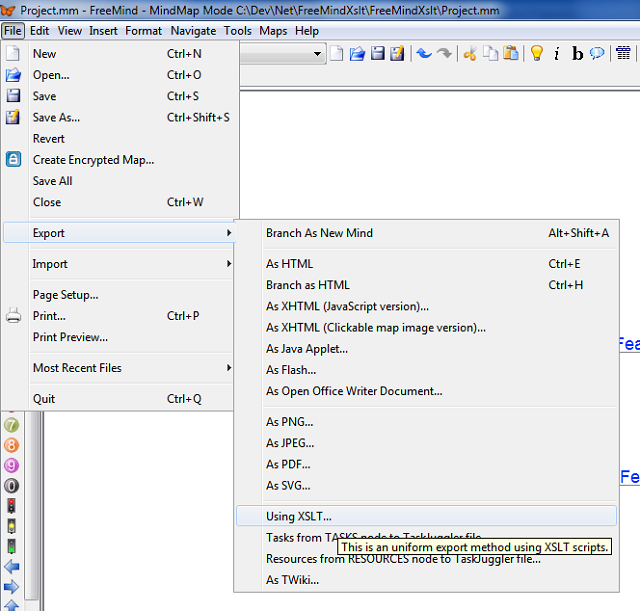The image size is (640, 611).
Task: Choose Print... from the File menu
Action: 119,316
